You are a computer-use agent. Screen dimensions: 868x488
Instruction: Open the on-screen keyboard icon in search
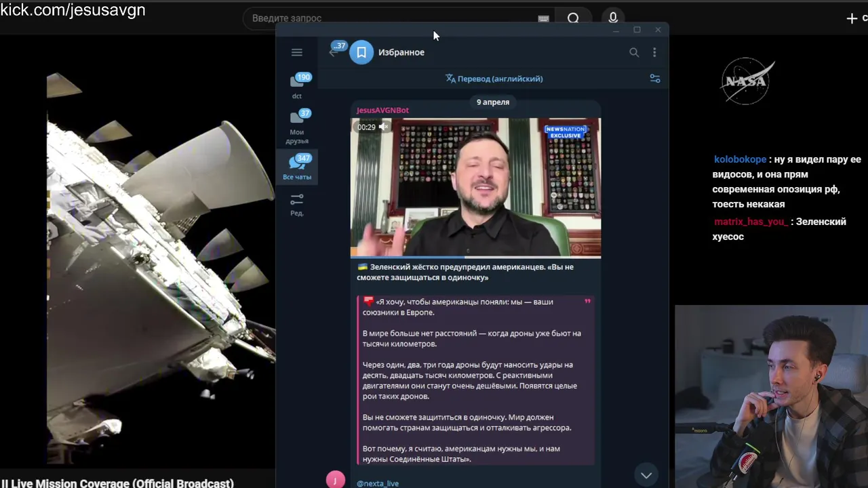(x=543, y=19)
